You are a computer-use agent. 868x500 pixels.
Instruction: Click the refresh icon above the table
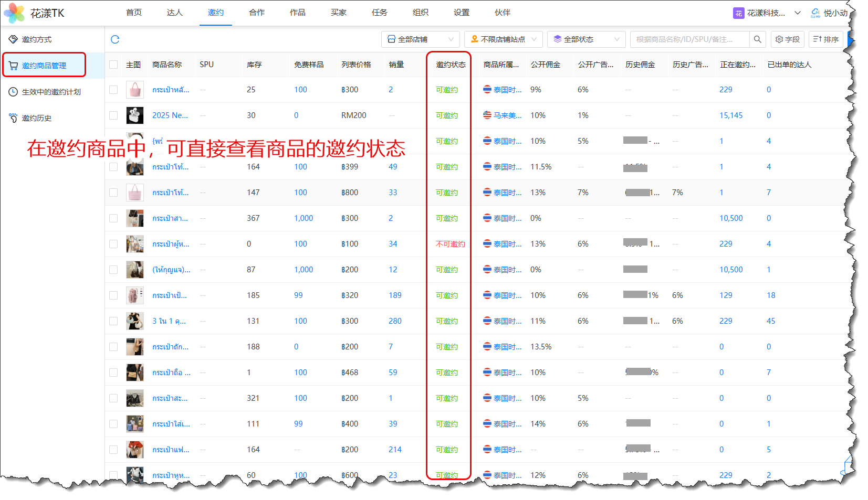pos(115,39)
